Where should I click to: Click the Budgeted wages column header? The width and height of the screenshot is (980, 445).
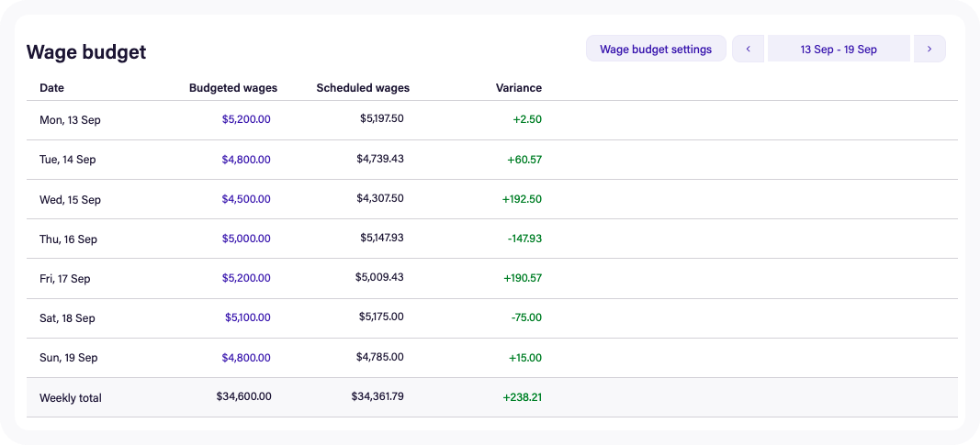[x=233, y=88]
